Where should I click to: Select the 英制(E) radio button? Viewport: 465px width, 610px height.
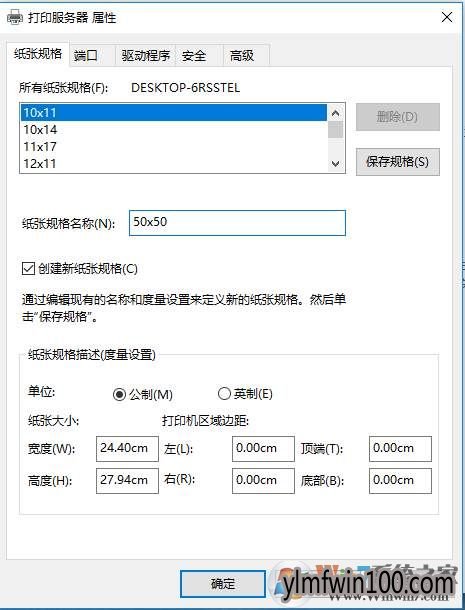[224, 394]
